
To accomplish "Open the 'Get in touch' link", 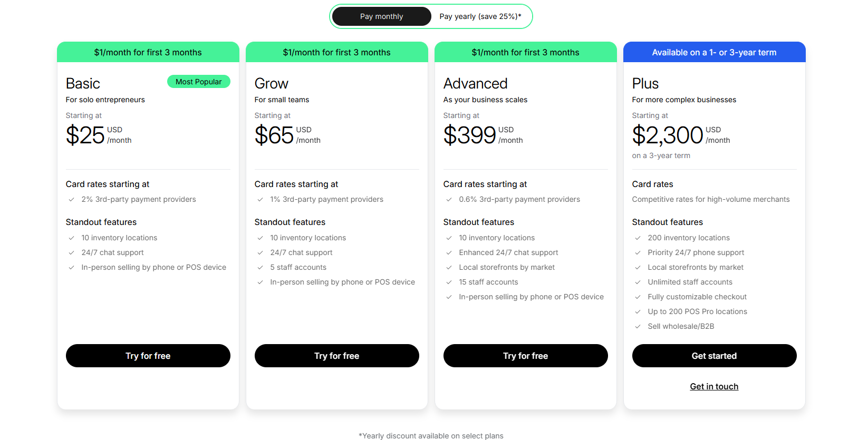I will 714,386.
